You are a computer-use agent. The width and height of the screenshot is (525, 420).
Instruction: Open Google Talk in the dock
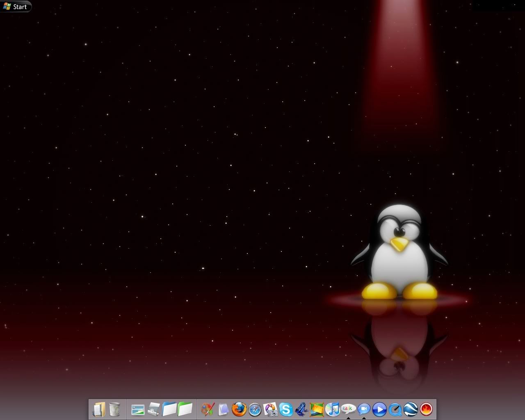click(x=348, y=409)
